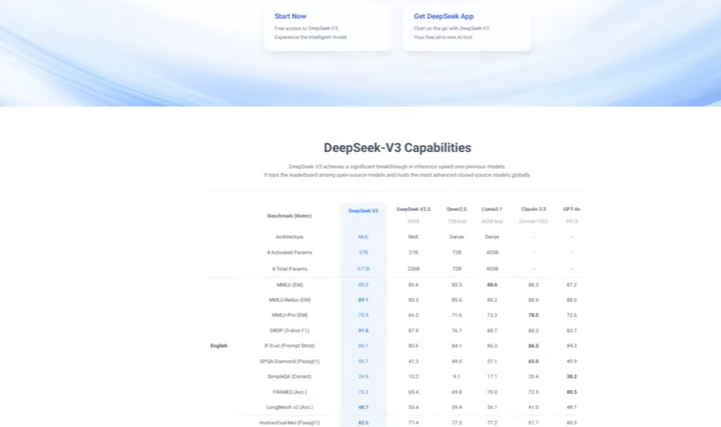The height and width of the screenshot is (427, 721).
Task: Click the 0905 subheader under DeepSeek V2.5
Action: (x=413, y=221)
